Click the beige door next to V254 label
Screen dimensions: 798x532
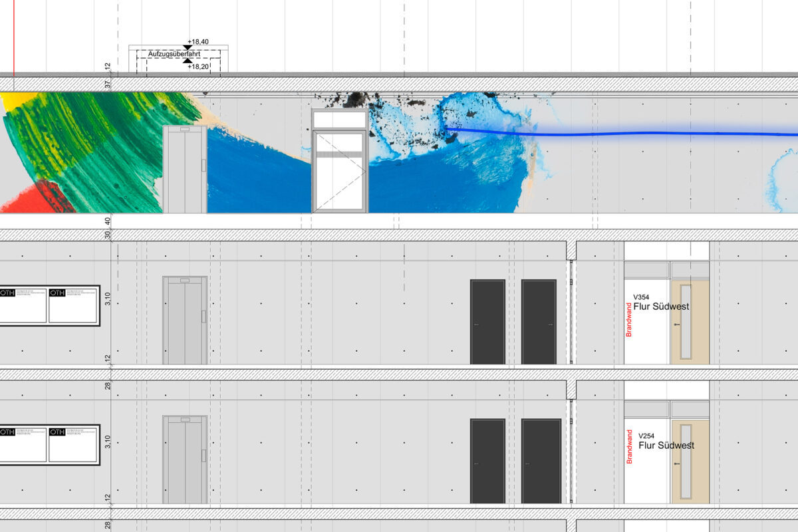coord(690,462)
